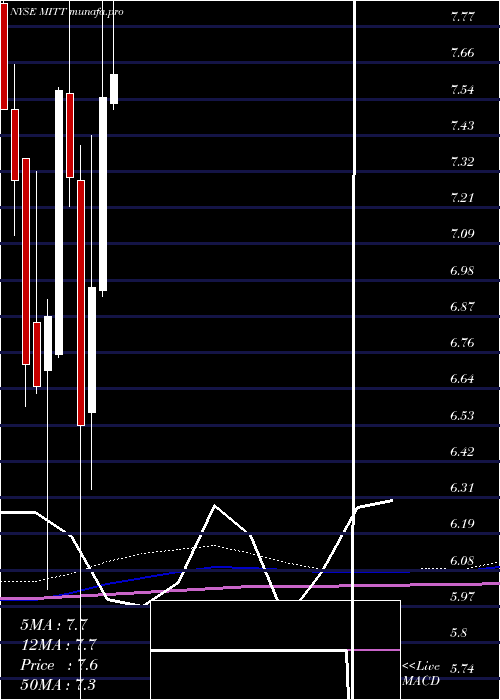Click the 5.8 price axis label
Image resolution: width=500 pixels, height=700 pixels.
459,633
